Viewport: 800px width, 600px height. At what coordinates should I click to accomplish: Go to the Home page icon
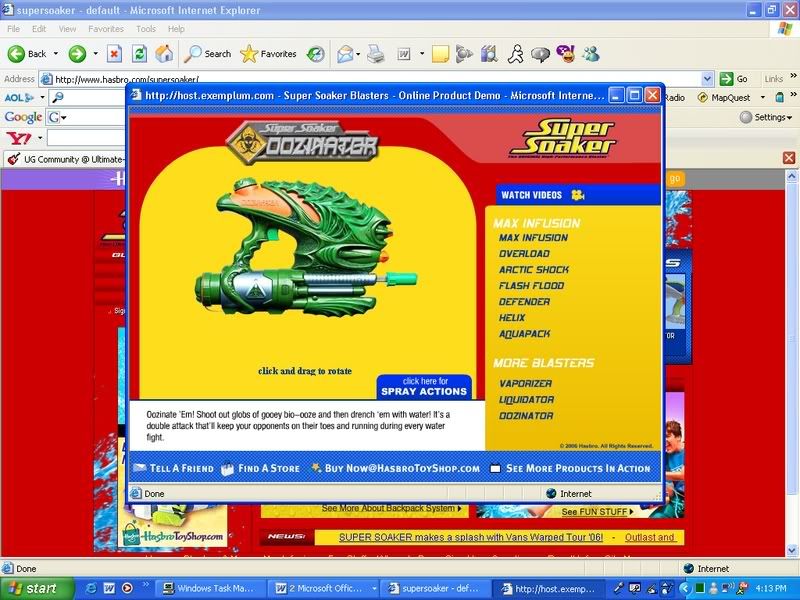click(x=164, y=54)
